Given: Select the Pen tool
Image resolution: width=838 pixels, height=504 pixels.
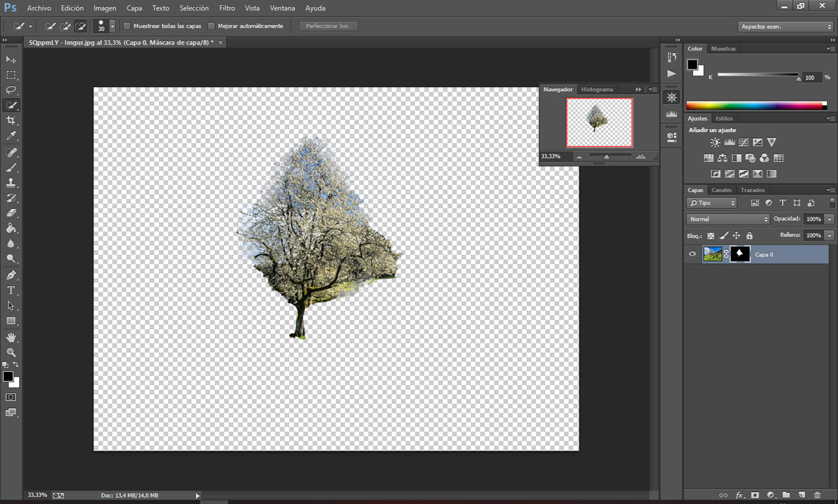Looking at the screenshot, I should 11,275.
